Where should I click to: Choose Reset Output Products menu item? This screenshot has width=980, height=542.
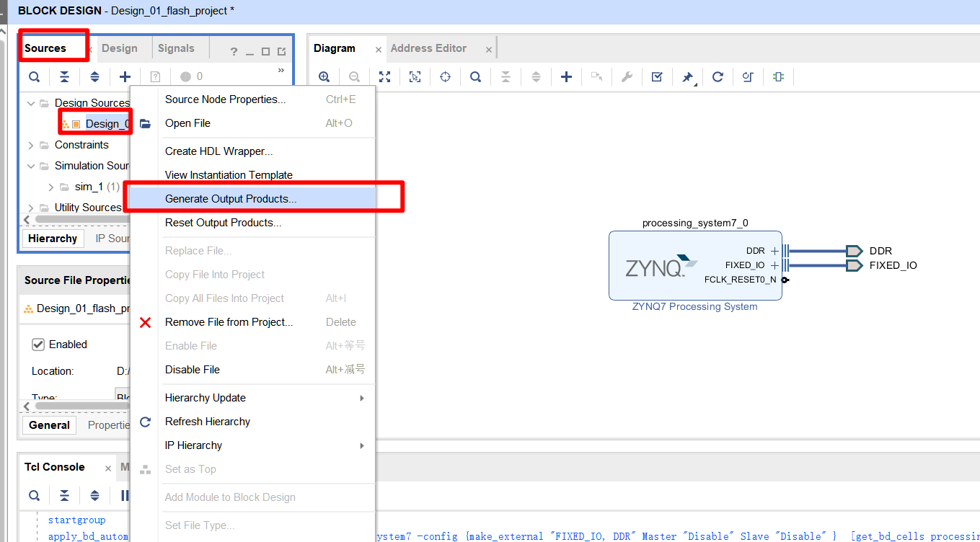pos(252,223)
